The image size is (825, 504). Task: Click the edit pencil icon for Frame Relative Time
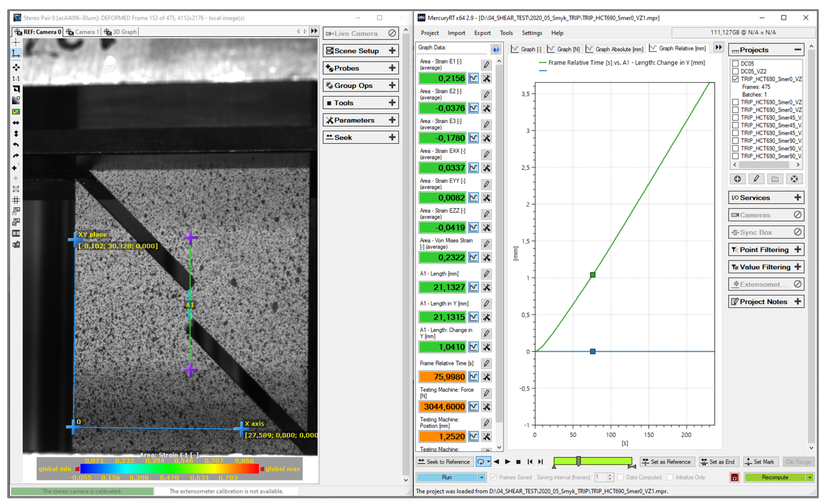pos(486,363)
